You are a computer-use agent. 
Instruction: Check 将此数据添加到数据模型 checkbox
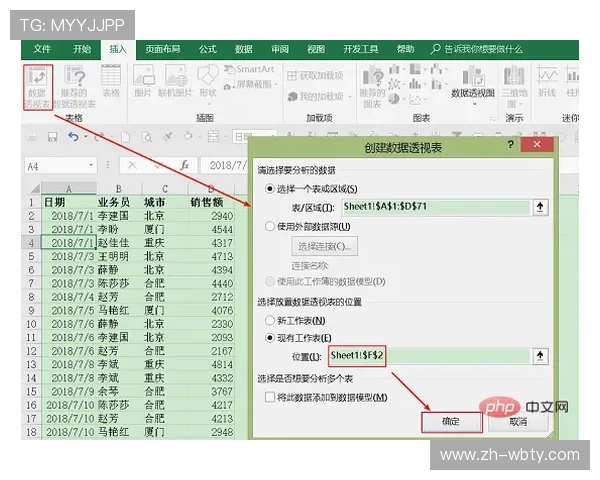270,397
